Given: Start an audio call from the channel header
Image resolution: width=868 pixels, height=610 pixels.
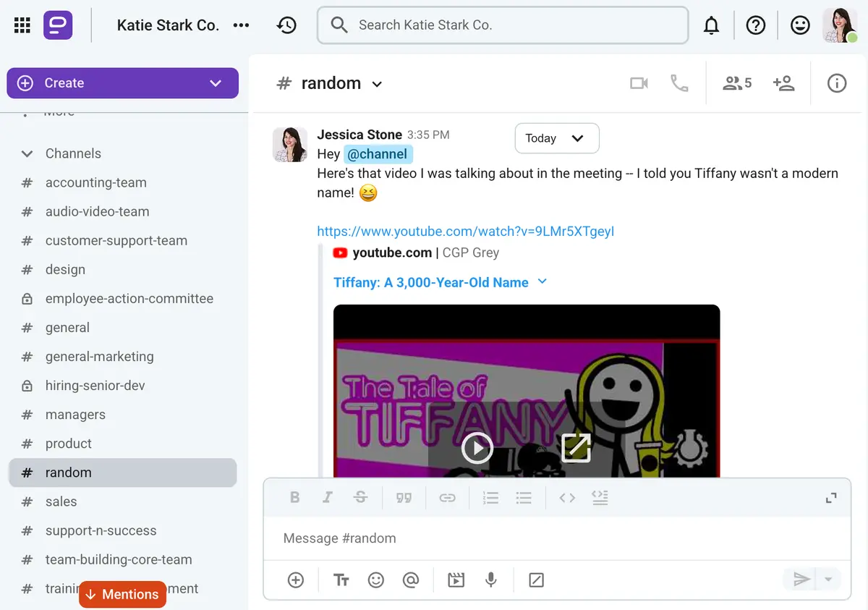Looking at the screenshot, I should tap(678, 82).
